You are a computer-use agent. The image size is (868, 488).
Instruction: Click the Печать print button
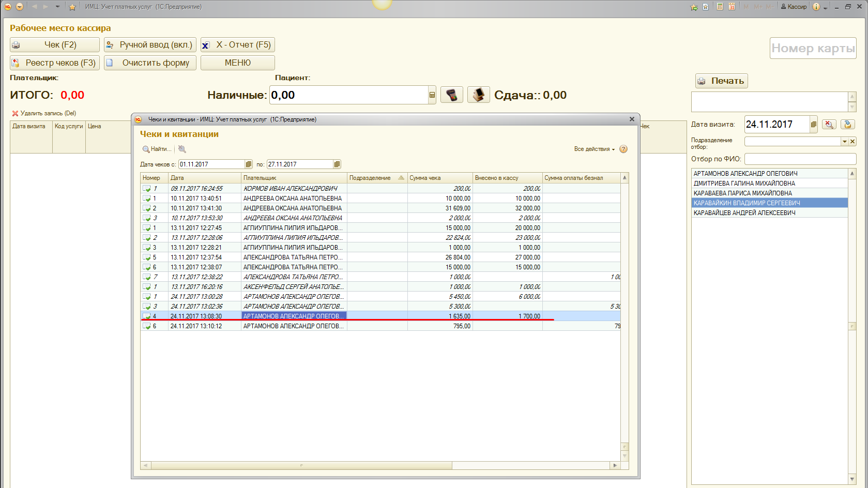click(721, 81)
